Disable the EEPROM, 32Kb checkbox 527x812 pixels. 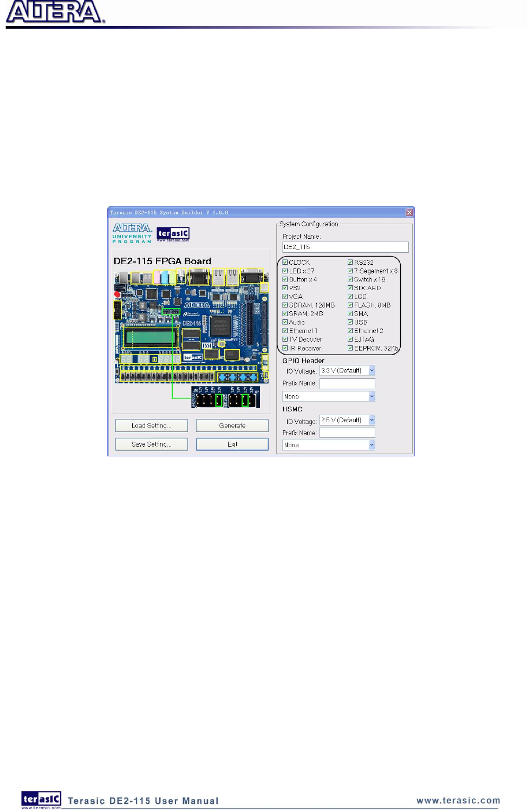(x=350, y=348)
